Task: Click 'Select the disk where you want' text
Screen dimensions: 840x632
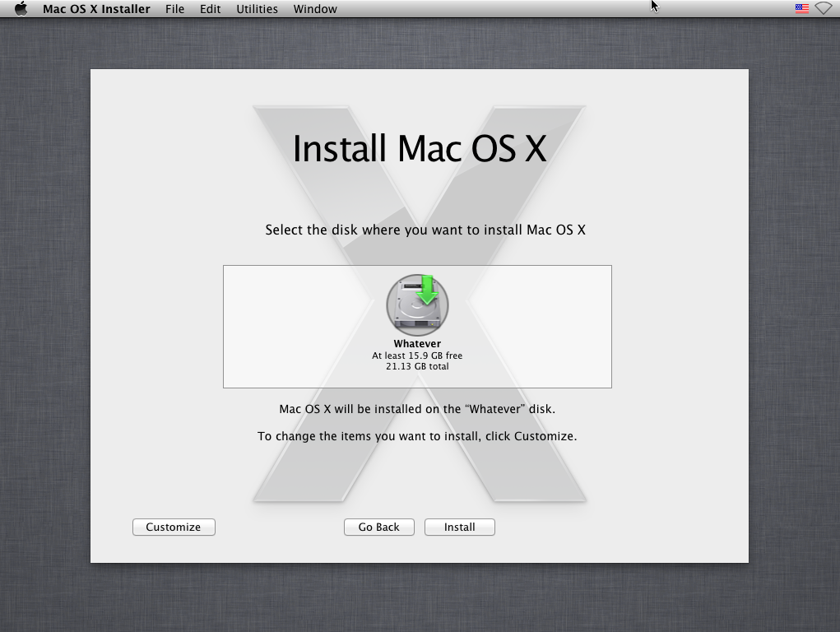Action: point(425,230)
